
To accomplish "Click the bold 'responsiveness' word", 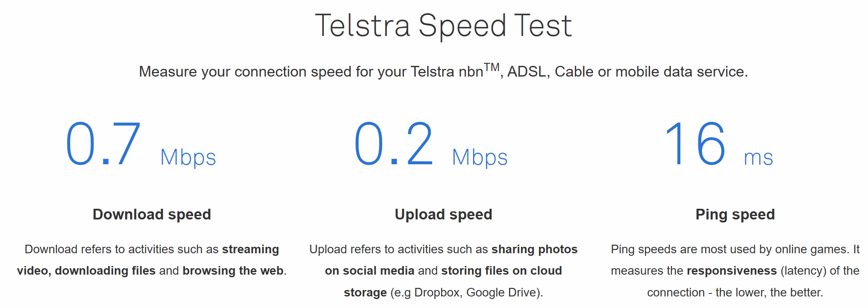I will [732, 271].
